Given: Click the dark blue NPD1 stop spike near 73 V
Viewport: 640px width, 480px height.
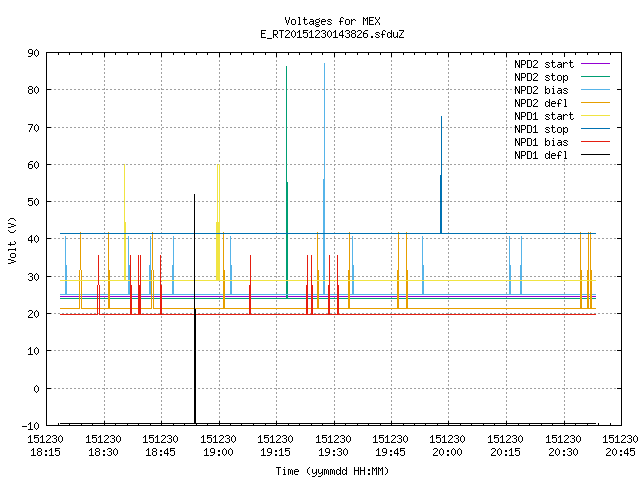Looking at the screenshot, I should (x=441, y=175).
